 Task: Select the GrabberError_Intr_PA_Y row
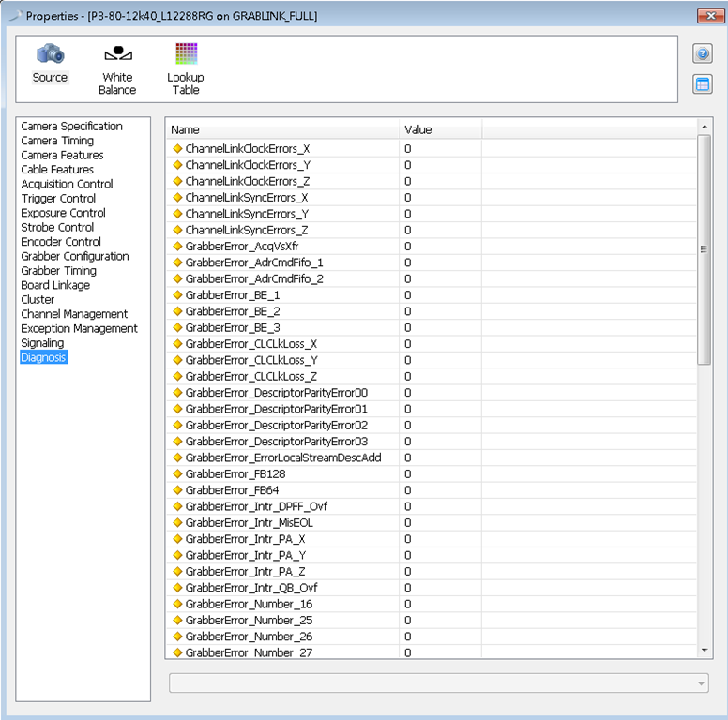[432, 555]
